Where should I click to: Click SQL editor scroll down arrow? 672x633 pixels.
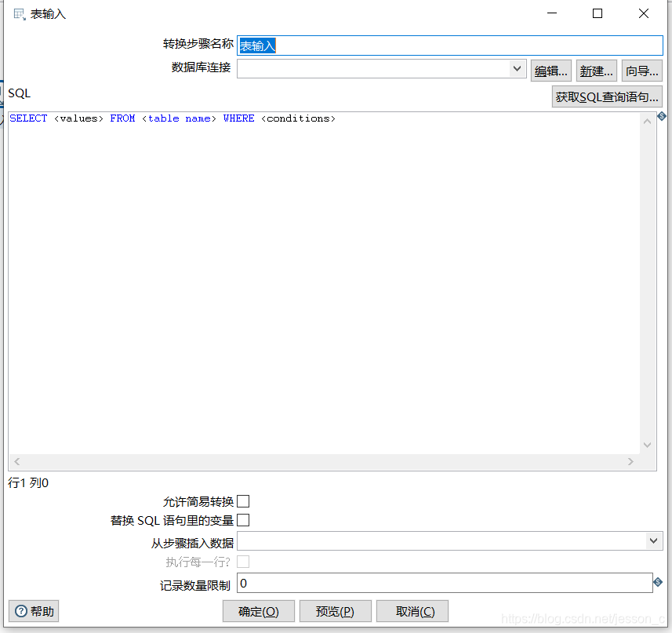(648, 446)
